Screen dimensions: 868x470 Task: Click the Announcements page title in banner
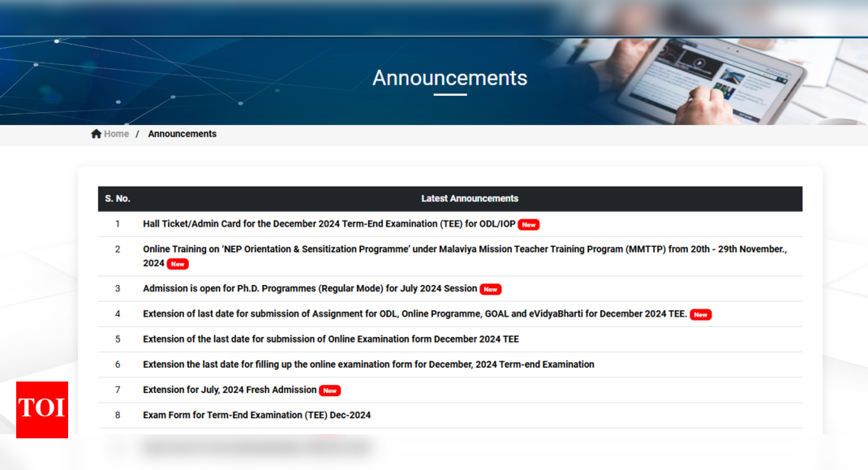coord(450,78)
